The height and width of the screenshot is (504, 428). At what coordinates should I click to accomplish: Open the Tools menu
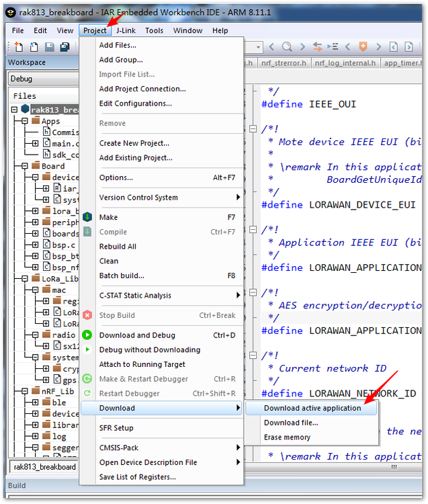155,30
